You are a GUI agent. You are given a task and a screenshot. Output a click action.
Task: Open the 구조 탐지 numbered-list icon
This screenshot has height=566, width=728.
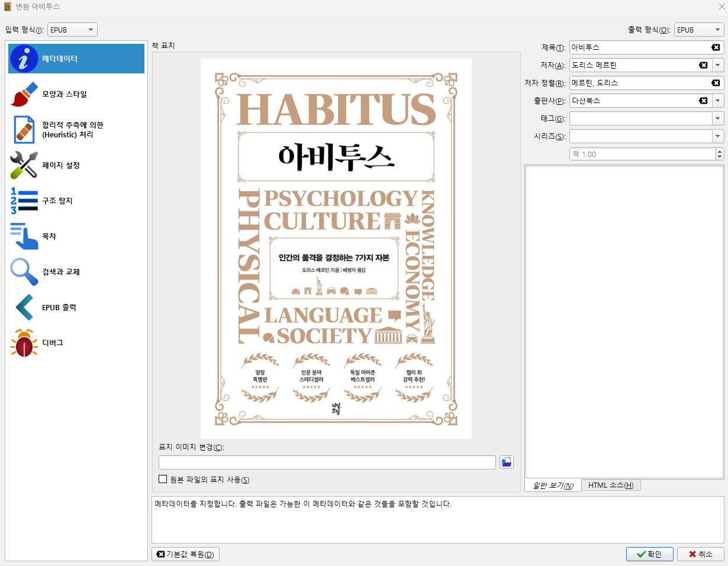pyautogui.click(x=25, y=201)
